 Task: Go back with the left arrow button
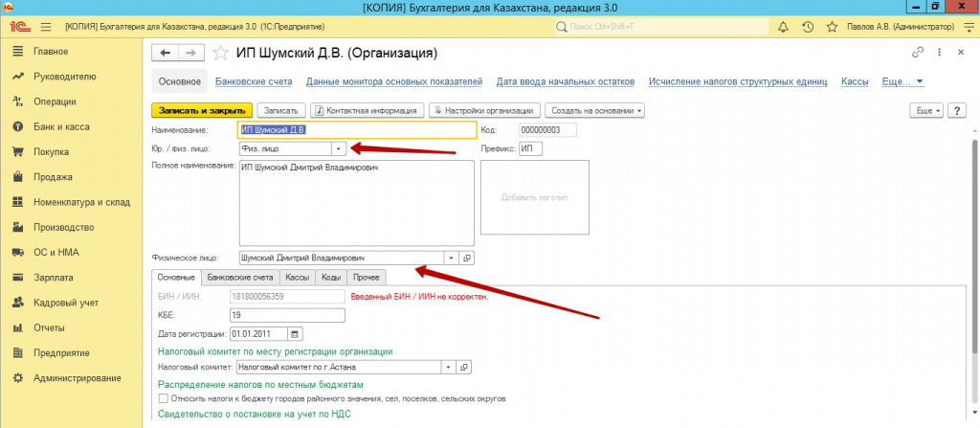pyautogui.click(x=165, y=54)
